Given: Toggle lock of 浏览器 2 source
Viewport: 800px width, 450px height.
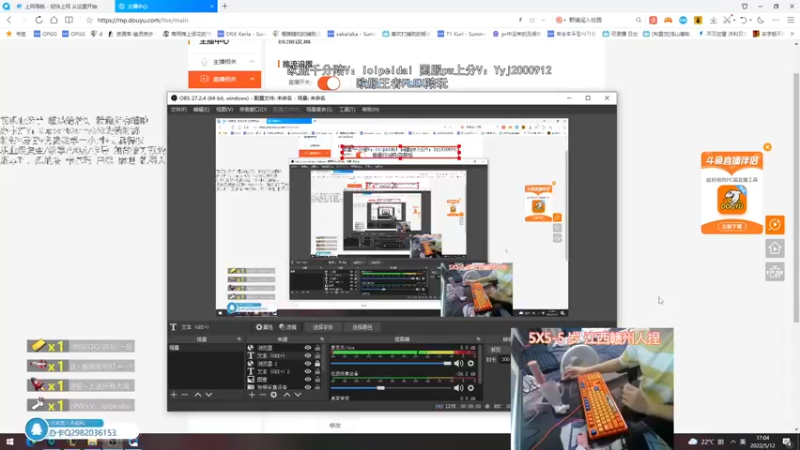Looking at the screenshot, I should (x=317, y=364).
